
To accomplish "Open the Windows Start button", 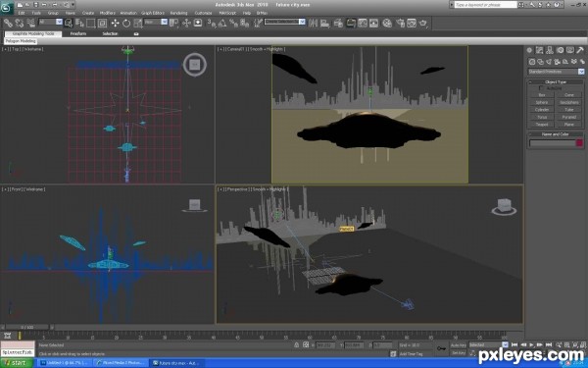I will pos(17,363).
